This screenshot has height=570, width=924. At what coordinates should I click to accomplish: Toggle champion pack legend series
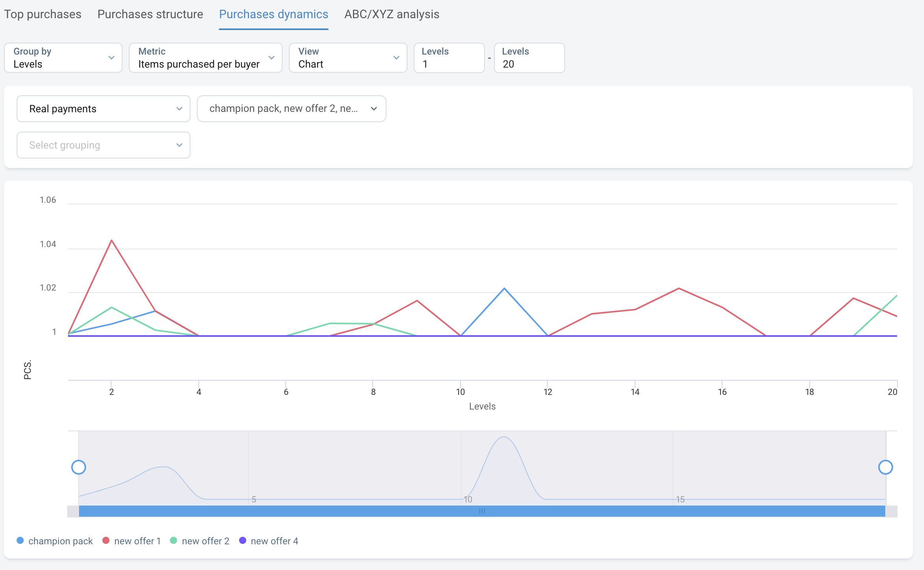coord(55,541)
